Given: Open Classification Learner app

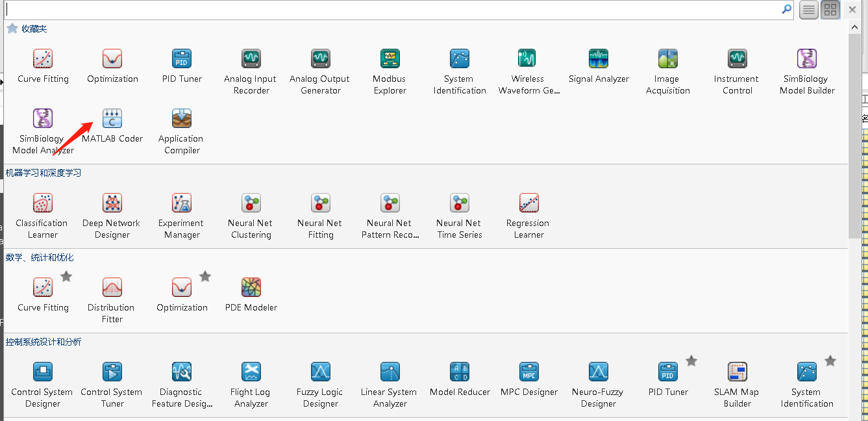Looking at the screenshot, I should tap(43, 216).
